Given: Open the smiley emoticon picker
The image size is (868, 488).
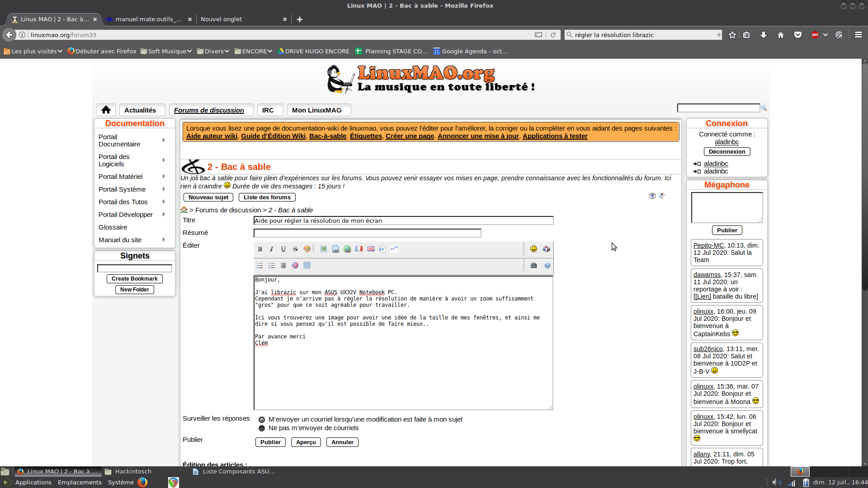Looking at the screenshot, I should tap(533, 249).
